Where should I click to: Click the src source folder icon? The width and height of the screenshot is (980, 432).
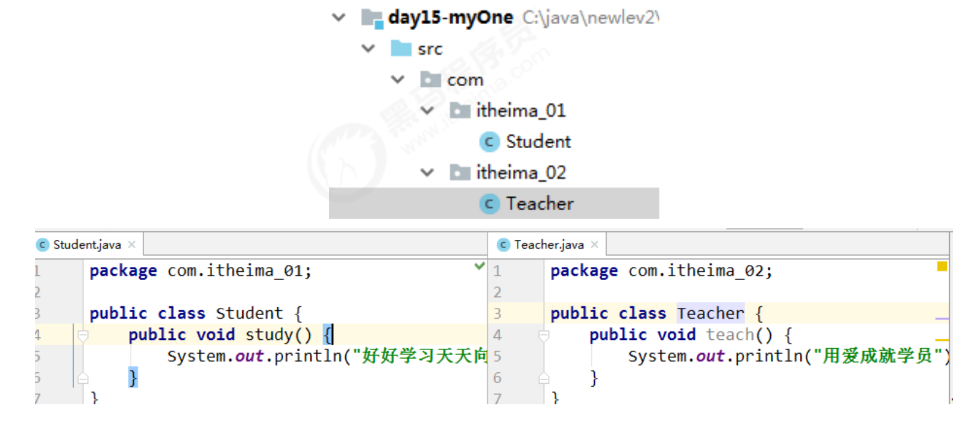pos(401,48)
